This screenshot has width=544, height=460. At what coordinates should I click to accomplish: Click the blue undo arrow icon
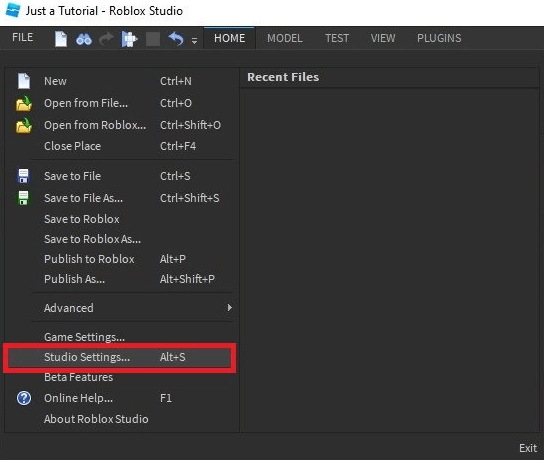pos(176,39)
